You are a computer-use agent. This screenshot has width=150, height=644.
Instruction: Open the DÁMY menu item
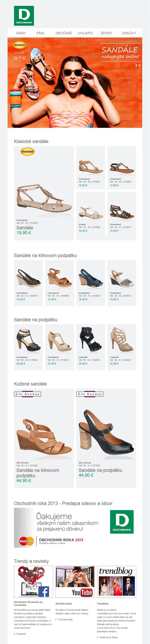(x=21, y=33)
